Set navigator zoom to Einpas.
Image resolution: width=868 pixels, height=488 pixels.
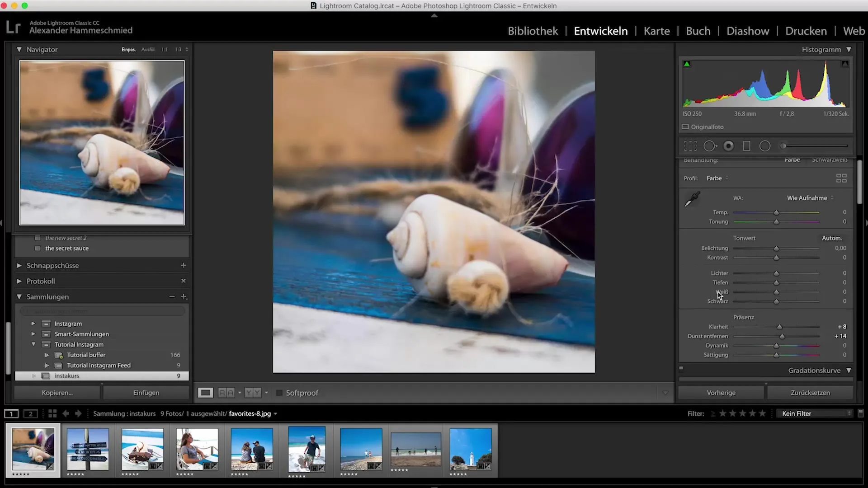(x=128, y=49)
